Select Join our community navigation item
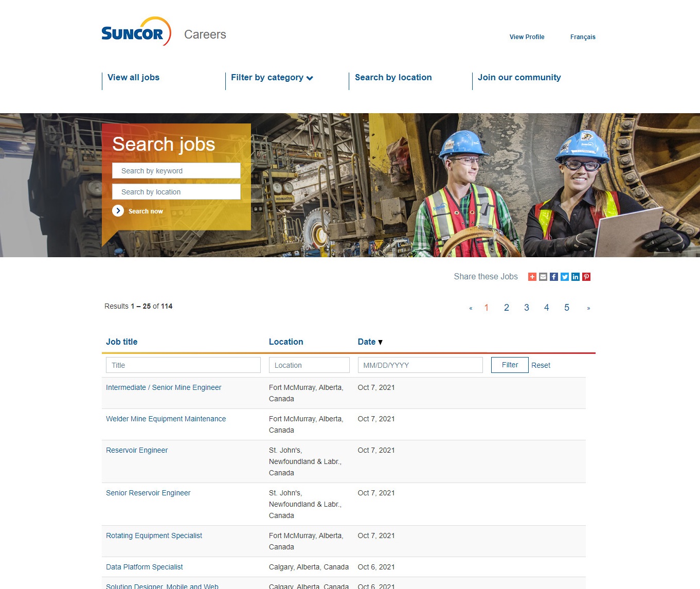700x589 pixels. coord(519,78)
